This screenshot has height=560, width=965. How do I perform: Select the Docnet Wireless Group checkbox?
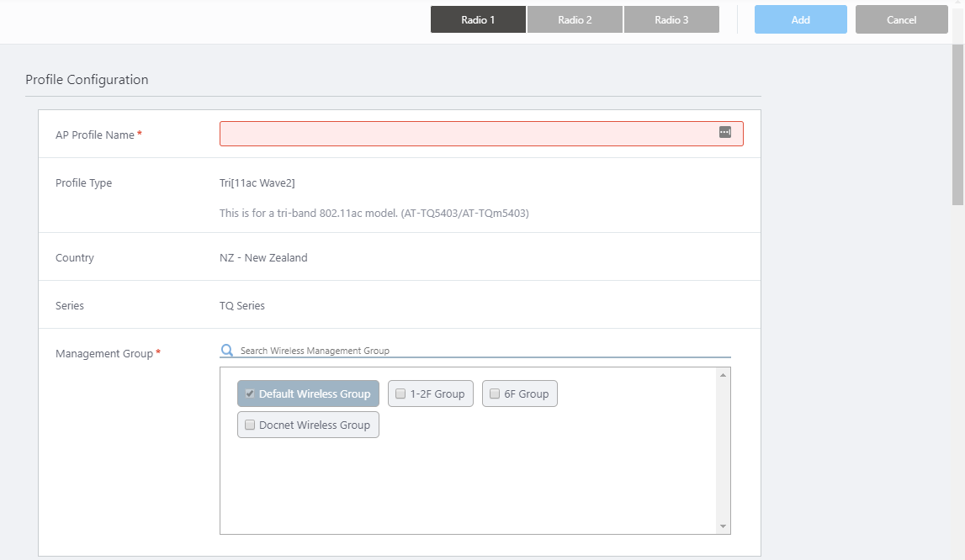tap(250, 425)
